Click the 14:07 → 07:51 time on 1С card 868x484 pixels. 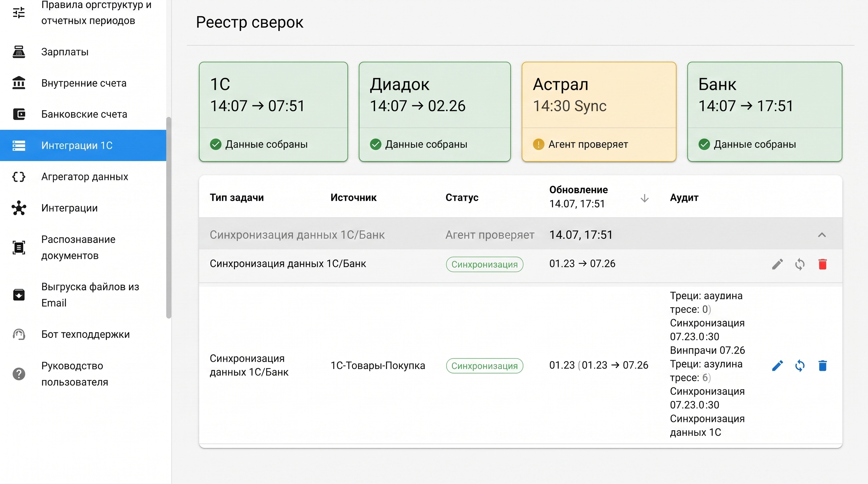coord(257,106)
